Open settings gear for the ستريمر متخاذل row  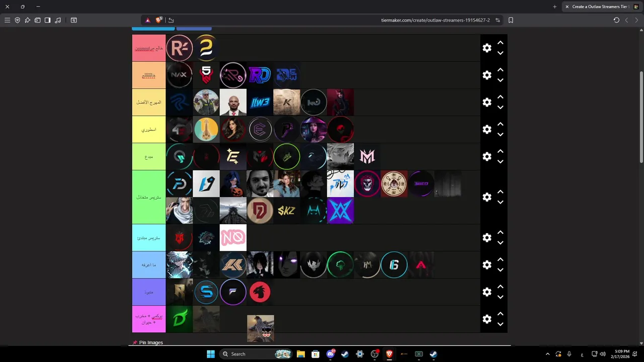[487, 197]
